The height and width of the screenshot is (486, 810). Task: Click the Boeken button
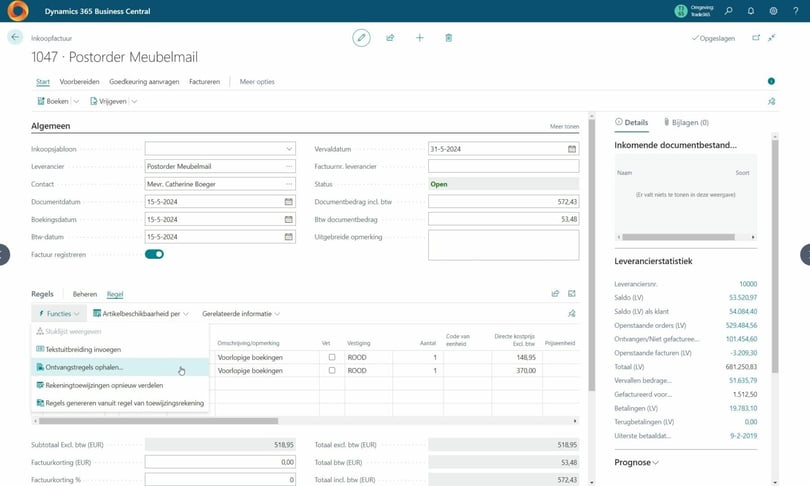(x=53, y=102)
